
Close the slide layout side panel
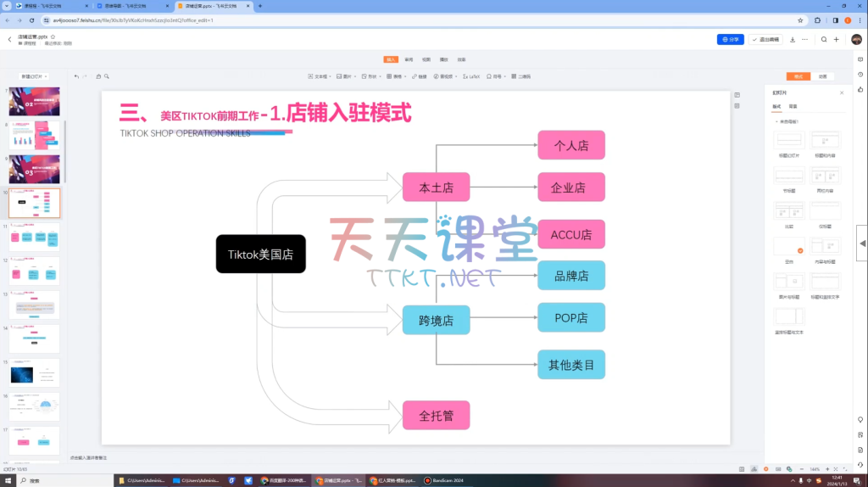click(x=841, y=92)
